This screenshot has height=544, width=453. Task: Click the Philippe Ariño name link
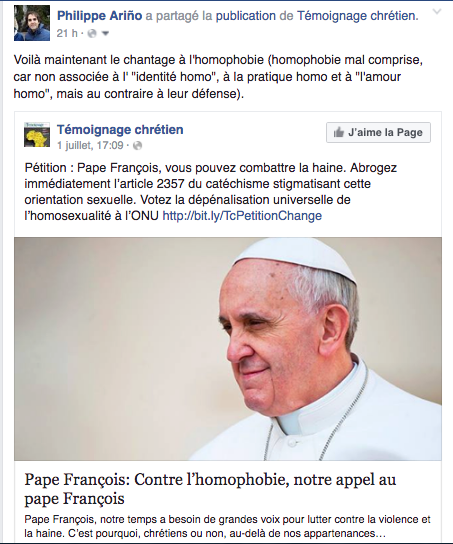(100, 16)
